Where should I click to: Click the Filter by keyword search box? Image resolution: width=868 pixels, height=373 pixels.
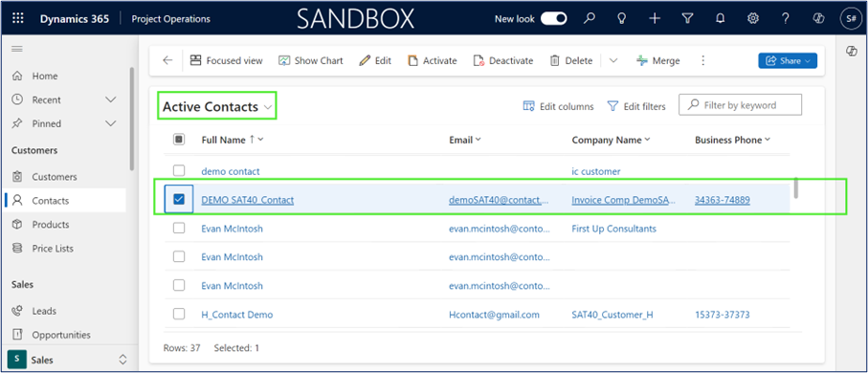coord(740,105)
